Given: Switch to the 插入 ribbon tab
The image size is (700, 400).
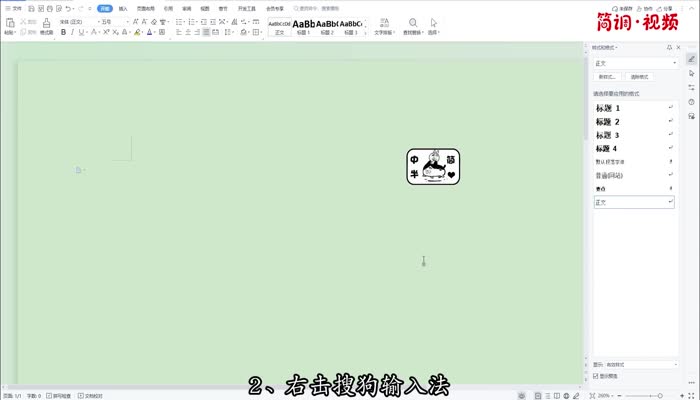Looking at the screenshot, I should pos(123,8).
